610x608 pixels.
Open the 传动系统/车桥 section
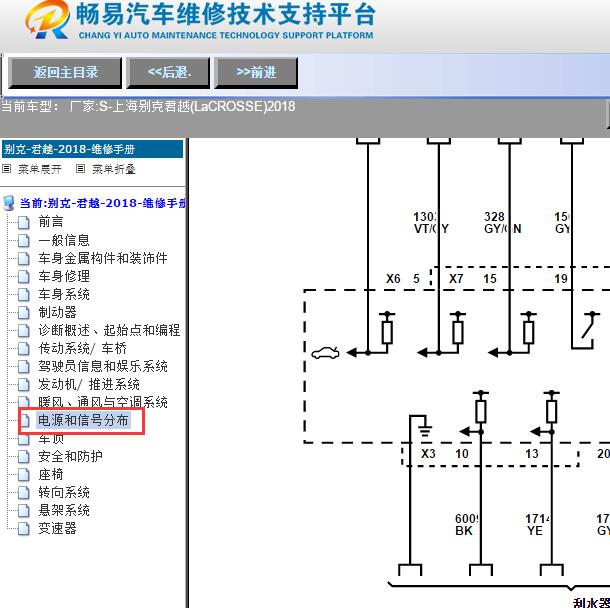pyautogui.click(x=82, y=348)
